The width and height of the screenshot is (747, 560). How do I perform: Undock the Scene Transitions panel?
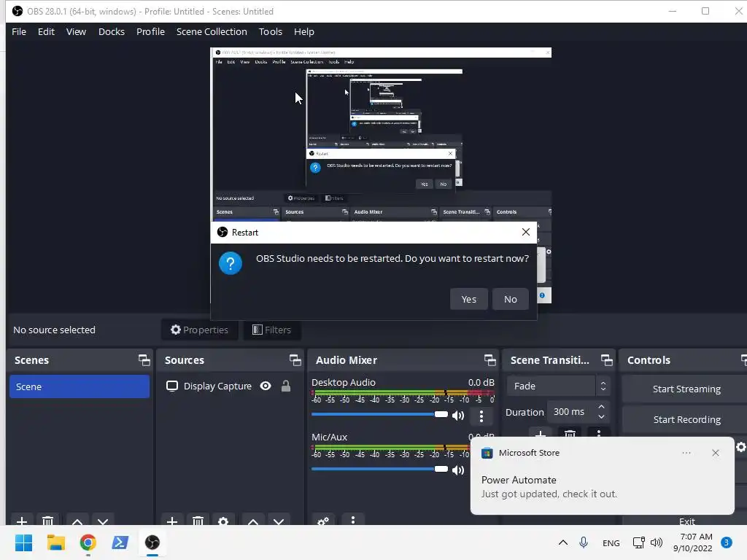pyautogui.click(x=606, y=360)
